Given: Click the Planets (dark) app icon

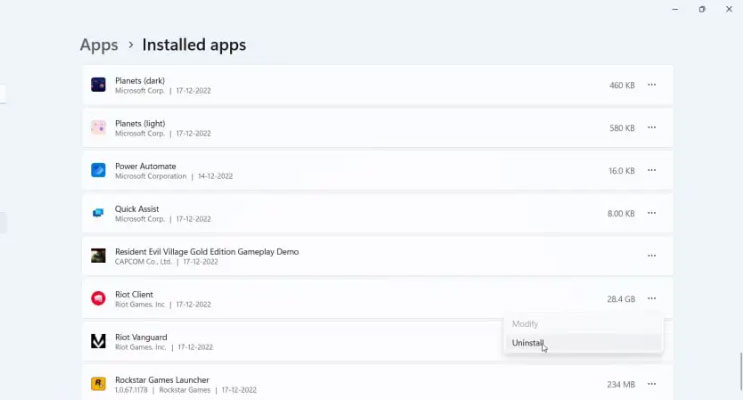Looking at the screenshot, I should point(98,85).
